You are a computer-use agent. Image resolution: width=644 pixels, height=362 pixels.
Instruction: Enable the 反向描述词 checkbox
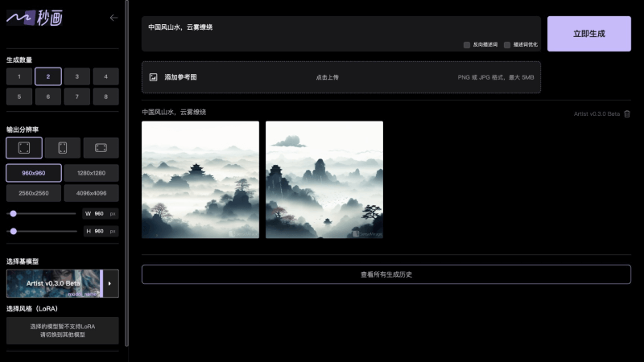pyautogui.click(x=467, y=45)
